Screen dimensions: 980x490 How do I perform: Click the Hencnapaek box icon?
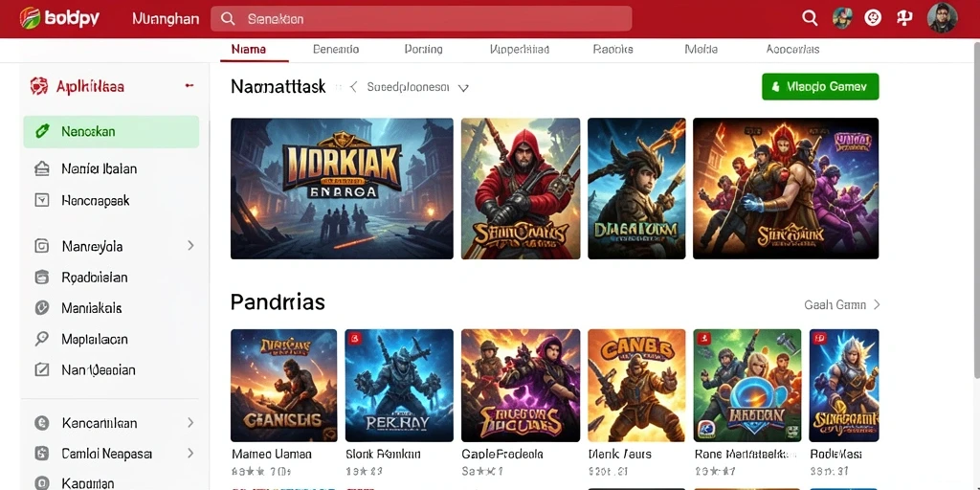(42, 200)
